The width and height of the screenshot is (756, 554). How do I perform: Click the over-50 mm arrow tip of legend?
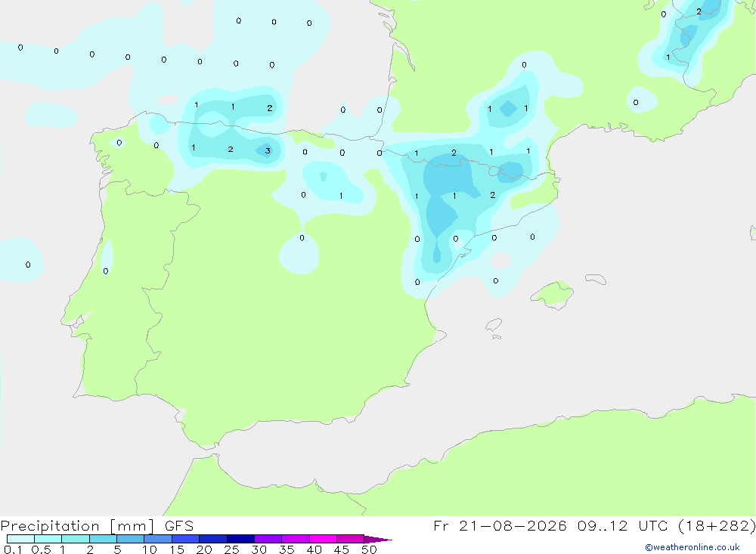(x=378, y=540)
